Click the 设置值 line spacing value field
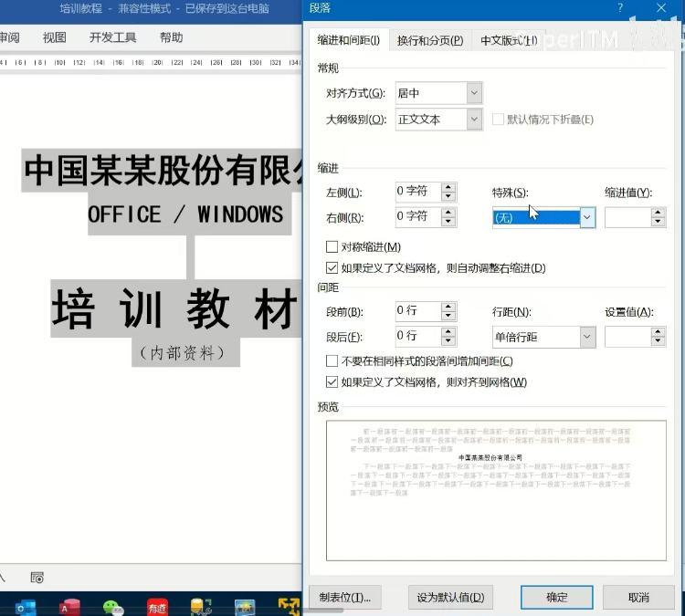Viewport: 685px width, 616px height. pos(627,337)
